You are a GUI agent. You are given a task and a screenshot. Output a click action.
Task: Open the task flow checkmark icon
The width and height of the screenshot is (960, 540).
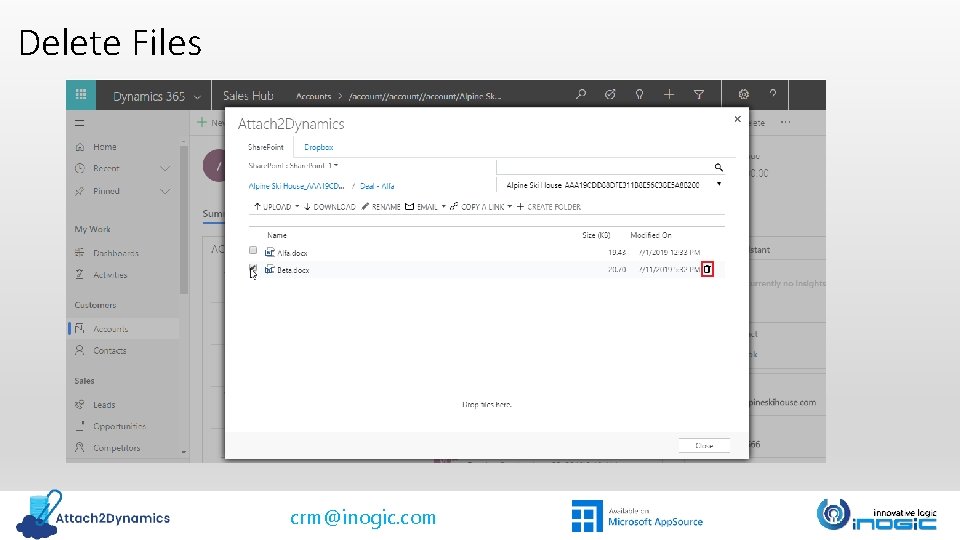click(x=610, y=94)
